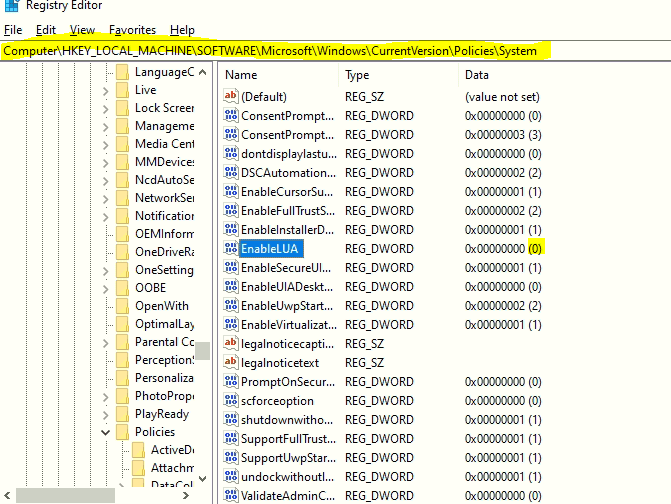Select the OEMInformation tree key

(164, 234)
